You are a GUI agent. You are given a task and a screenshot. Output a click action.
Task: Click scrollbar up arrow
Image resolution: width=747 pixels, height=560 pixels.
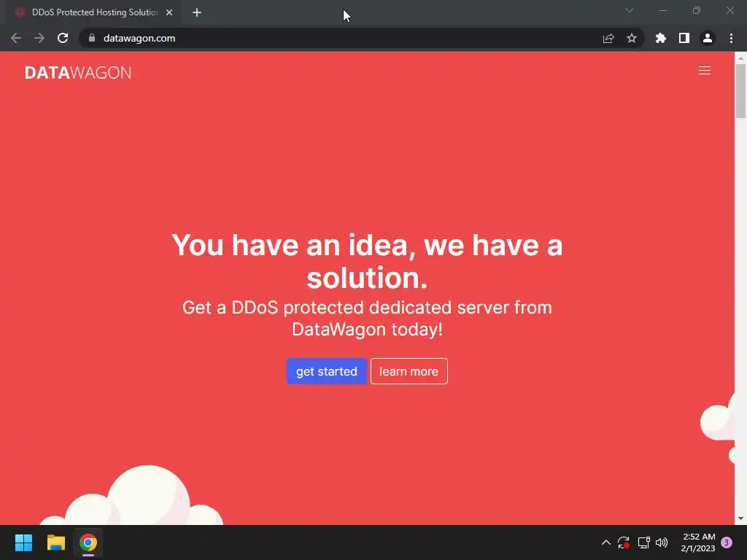pos(740,58)
